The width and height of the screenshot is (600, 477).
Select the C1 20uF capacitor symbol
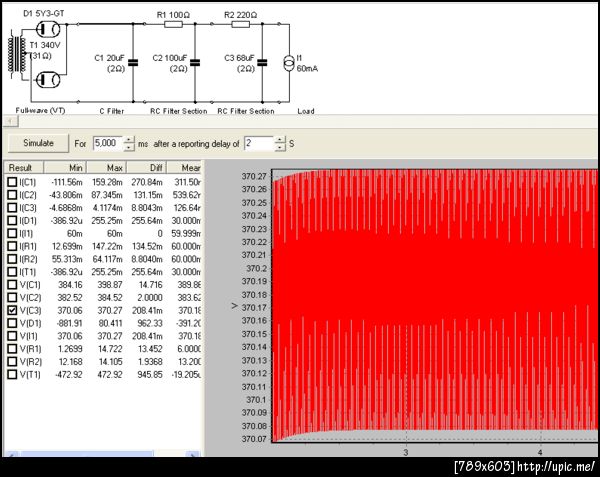pos(133,62)
